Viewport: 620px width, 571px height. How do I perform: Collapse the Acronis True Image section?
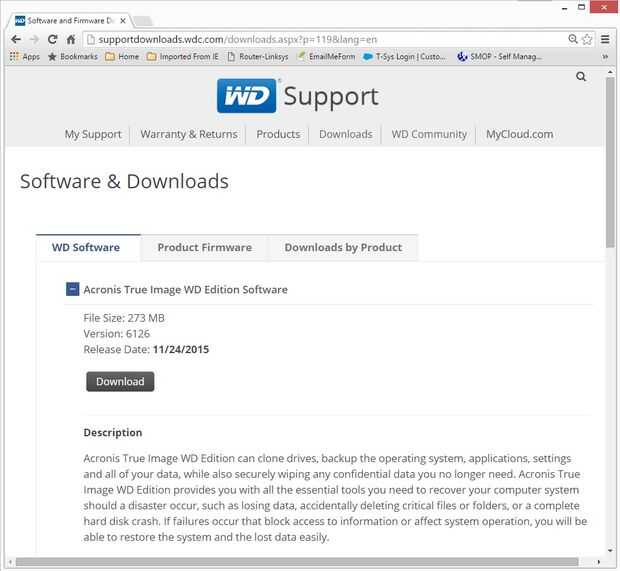[x=72, y=289]
